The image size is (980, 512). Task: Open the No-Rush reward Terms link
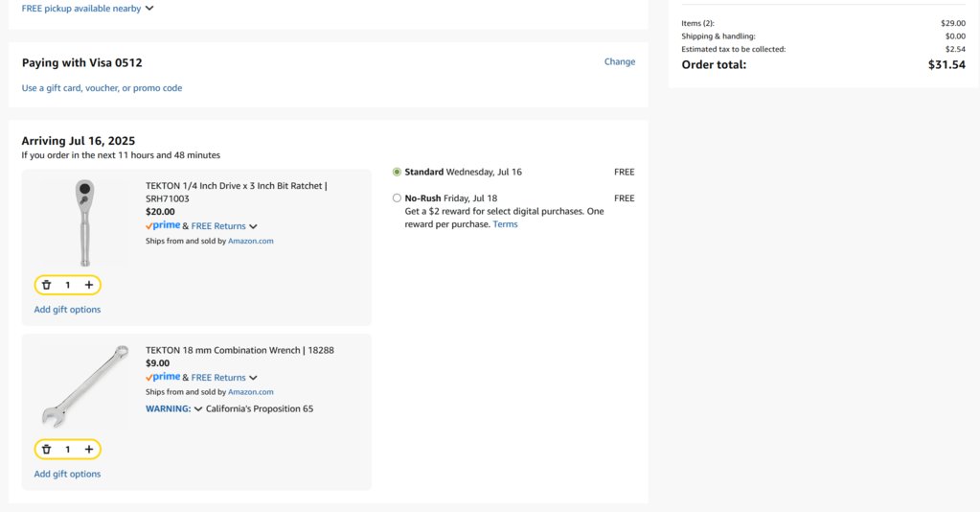505,224
